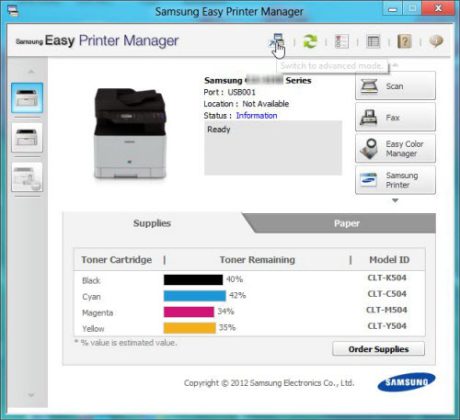
Task: Click the 40% toner value
Action: 235,279
